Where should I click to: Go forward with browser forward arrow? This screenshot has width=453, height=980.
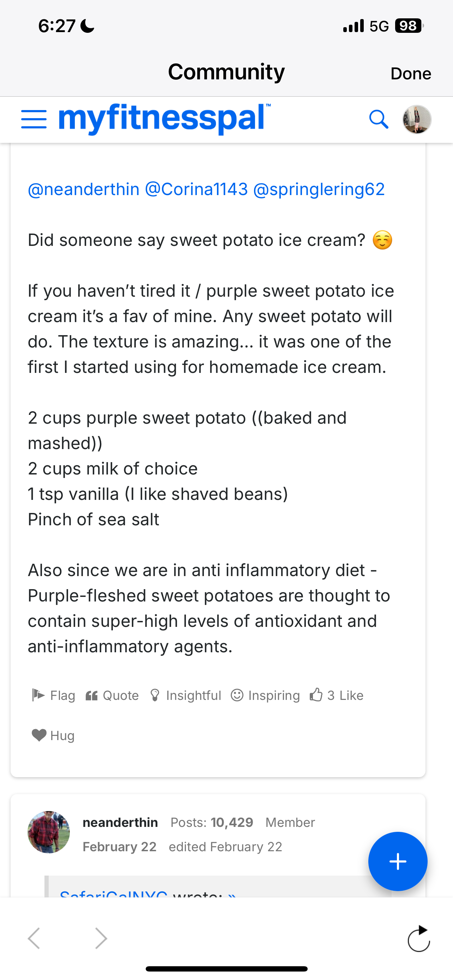point(101,938)
